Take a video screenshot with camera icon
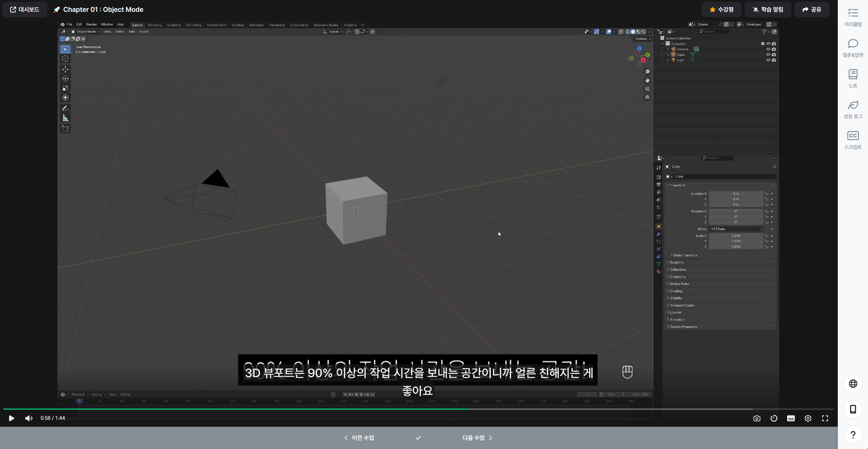 (757, 418)
